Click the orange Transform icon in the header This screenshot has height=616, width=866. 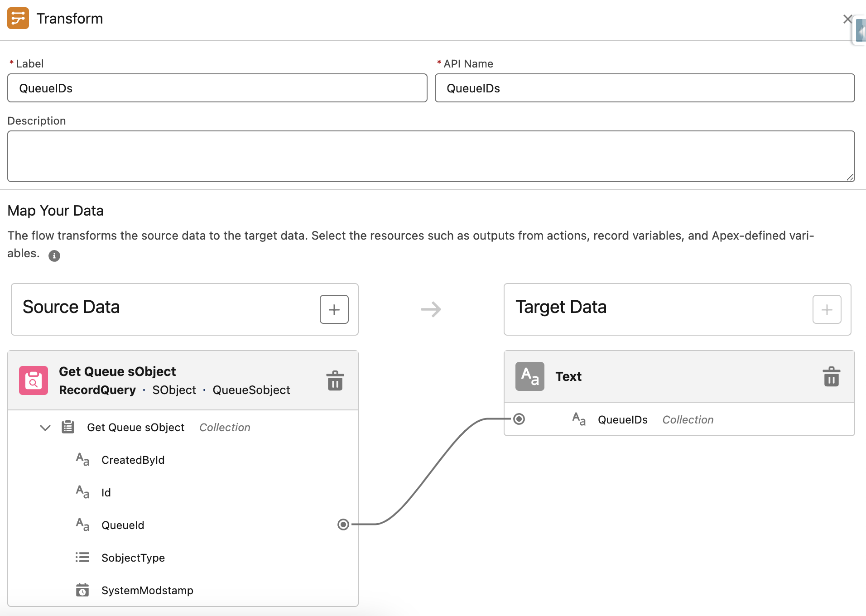18,18
